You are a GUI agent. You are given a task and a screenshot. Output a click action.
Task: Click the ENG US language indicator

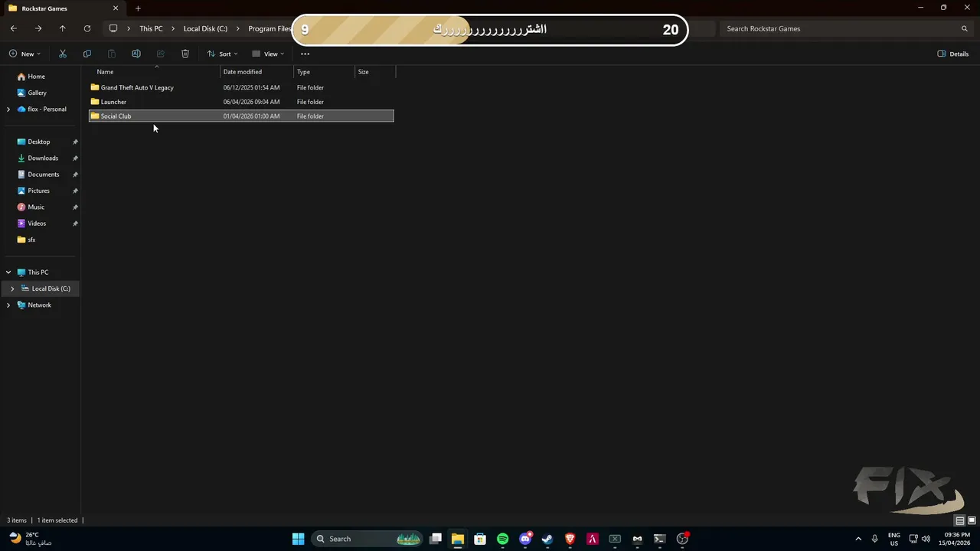[894, 539]
